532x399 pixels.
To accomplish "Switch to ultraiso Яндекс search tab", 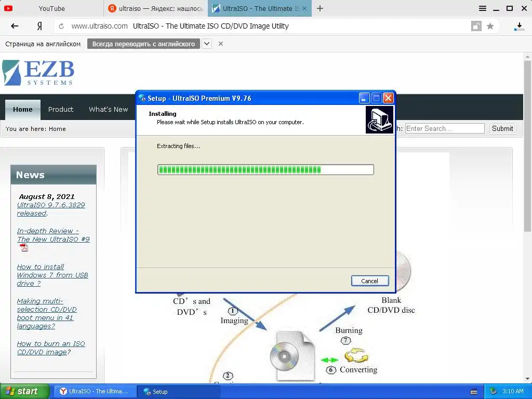I will pyautogui.click(x=156, y=8).
